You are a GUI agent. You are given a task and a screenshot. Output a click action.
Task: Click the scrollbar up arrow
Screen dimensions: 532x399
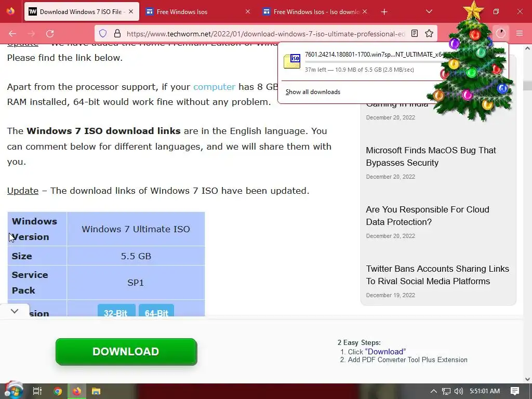coord(528,48)
